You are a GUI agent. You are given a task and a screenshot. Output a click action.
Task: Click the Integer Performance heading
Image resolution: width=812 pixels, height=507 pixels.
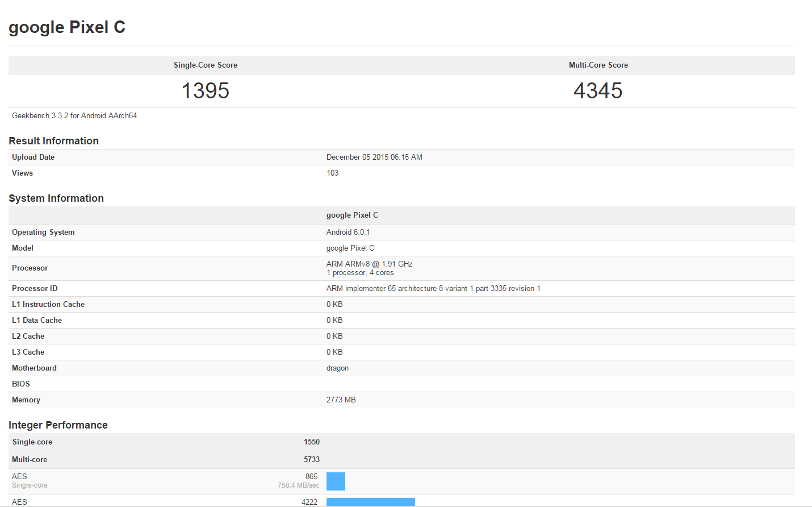point(58,425)
